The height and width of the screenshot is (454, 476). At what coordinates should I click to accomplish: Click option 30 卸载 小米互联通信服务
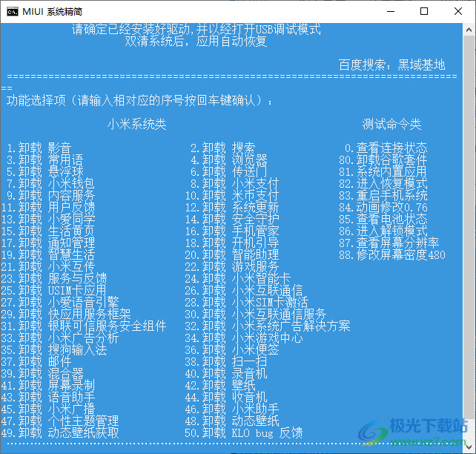(x=256, y=314)
